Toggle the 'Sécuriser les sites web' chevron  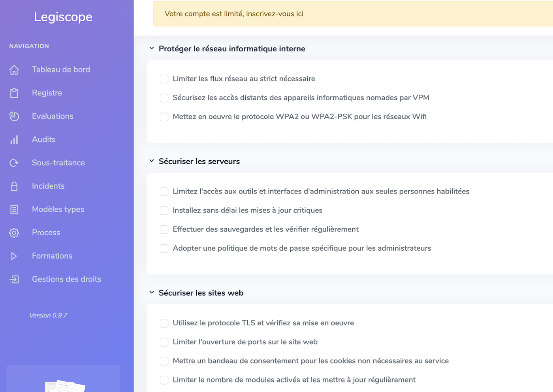(152, 292)
